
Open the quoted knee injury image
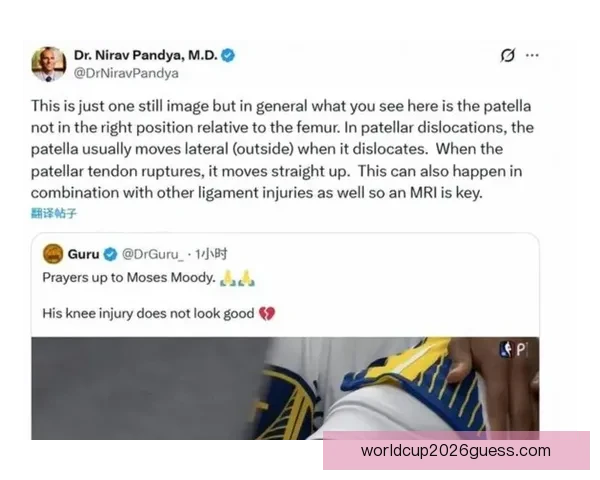pos(285,388)
